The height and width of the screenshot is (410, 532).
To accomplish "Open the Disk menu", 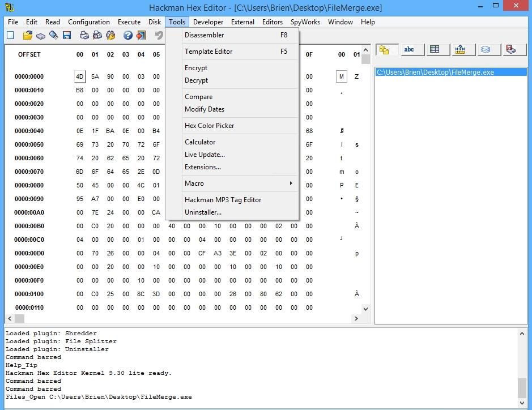I will point(154,22).
